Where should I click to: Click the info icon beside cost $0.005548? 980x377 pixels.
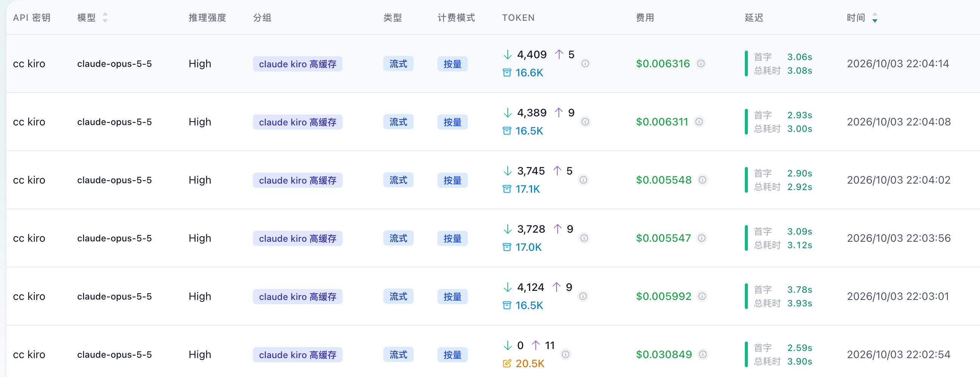click(702, 180)
